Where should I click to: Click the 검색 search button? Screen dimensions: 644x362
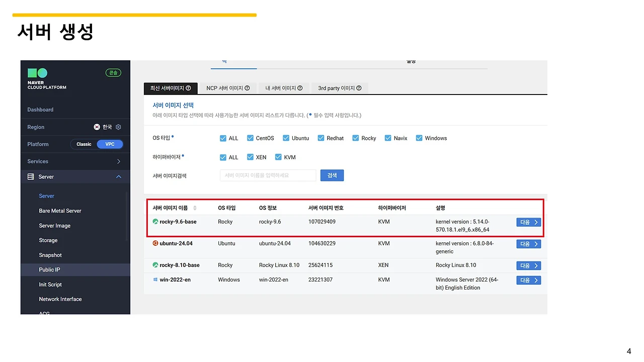coord(332,175)
